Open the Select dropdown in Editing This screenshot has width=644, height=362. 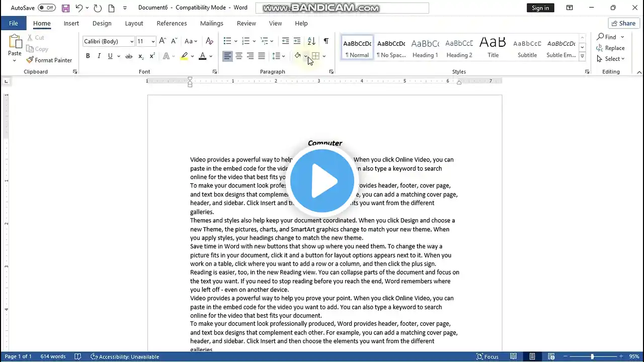coord(611,59)
